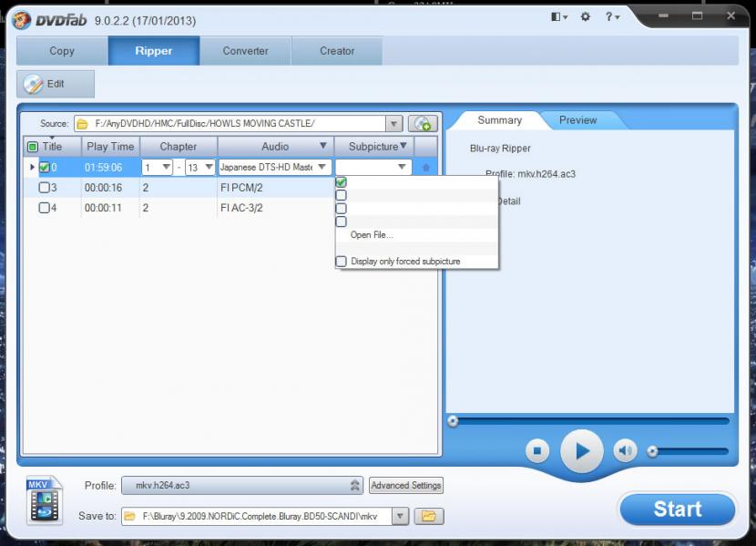Image resolution: width=756 pixels, height=546 pixels.
Task: Mute the preview volume
Action: [x=626, y=450]
